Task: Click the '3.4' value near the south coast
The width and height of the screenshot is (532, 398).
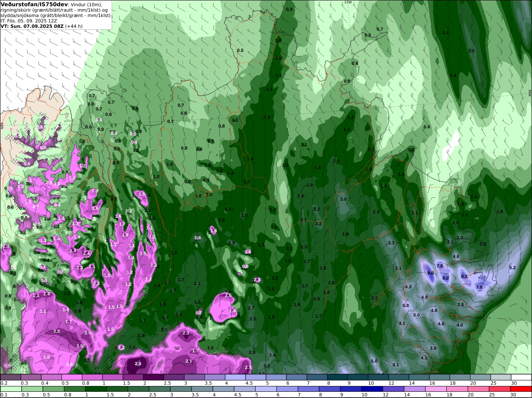Action: click(272, 355)
